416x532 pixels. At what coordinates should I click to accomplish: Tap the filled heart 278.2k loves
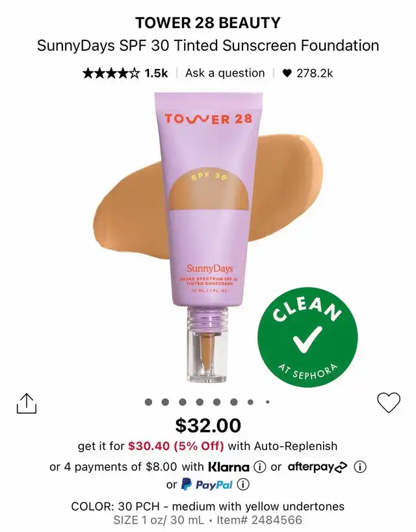pyautogui.click(x=308, y=73)
